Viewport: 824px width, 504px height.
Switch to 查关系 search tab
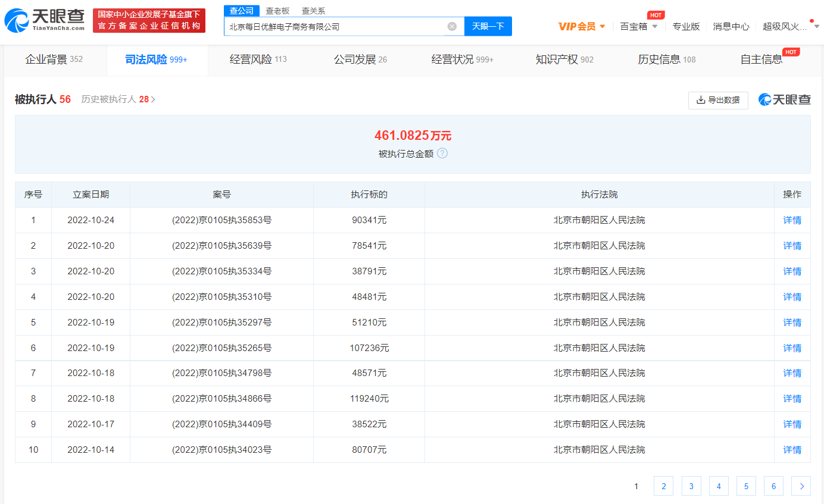(314, 11)
